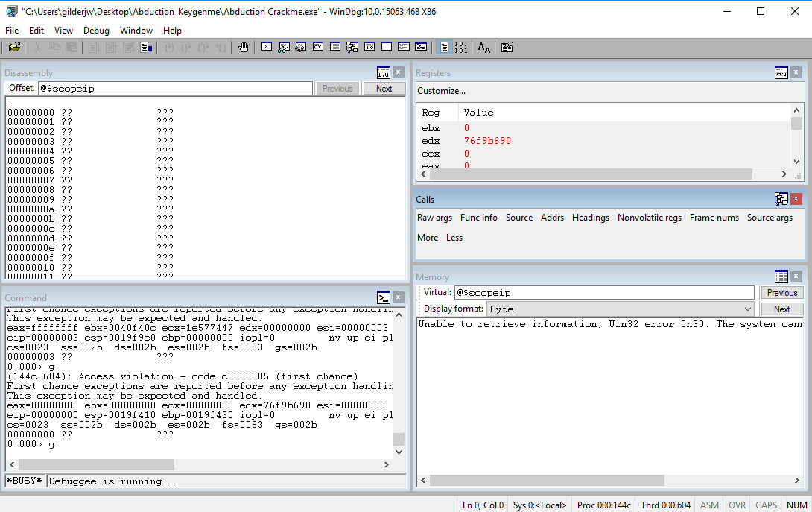Open the Debug menu
Image resolution: width=812 pixels, height=512 pixels.
pos(96,31)
